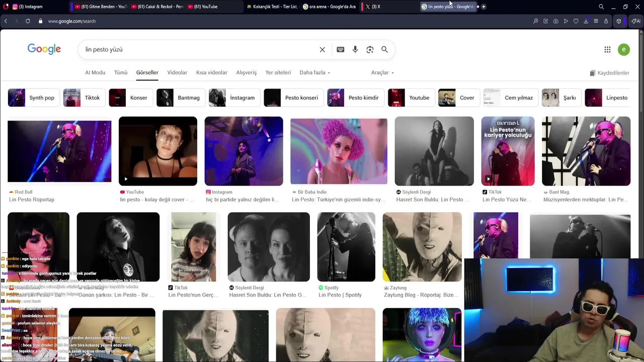644x362 pixels.
Task: Switch to Cakal & Reckol tab
Action: click(157, 7)
